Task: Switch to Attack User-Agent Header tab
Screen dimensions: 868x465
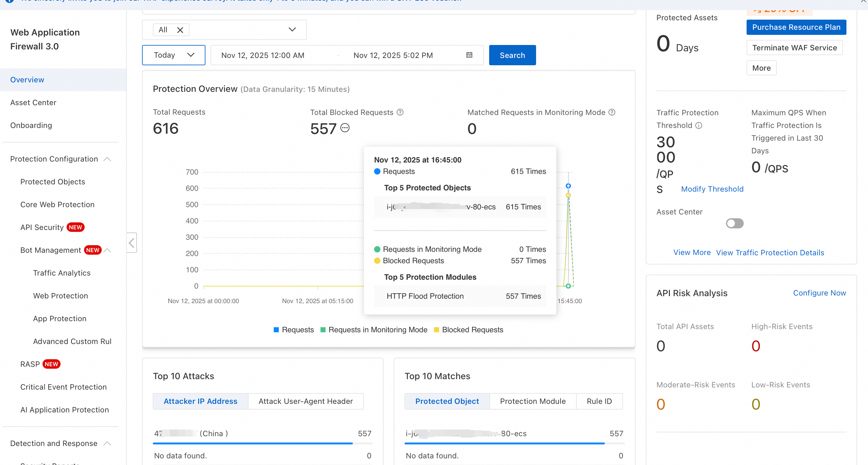Action: click(305, 401)
